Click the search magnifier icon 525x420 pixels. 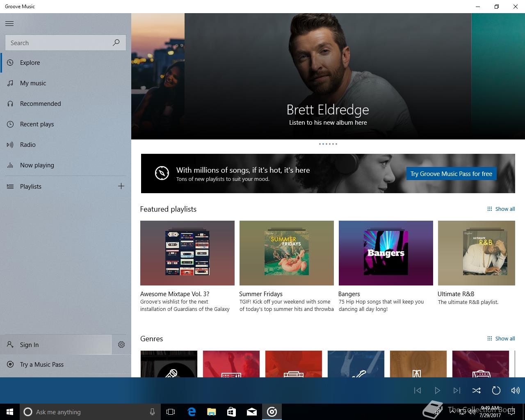116,43
